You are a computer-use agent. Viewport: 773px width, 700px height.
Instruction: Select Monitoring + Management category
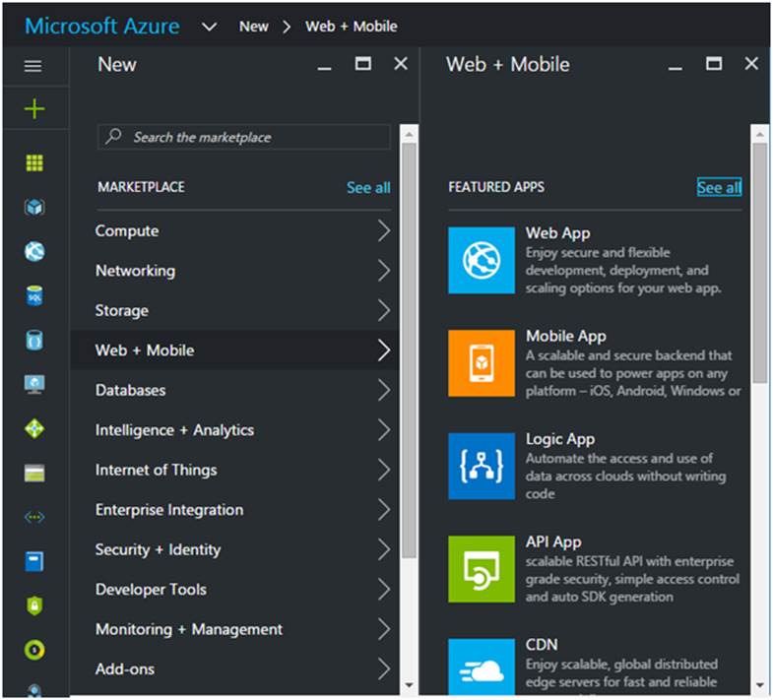pyautogui.click(x=234, y=629)
